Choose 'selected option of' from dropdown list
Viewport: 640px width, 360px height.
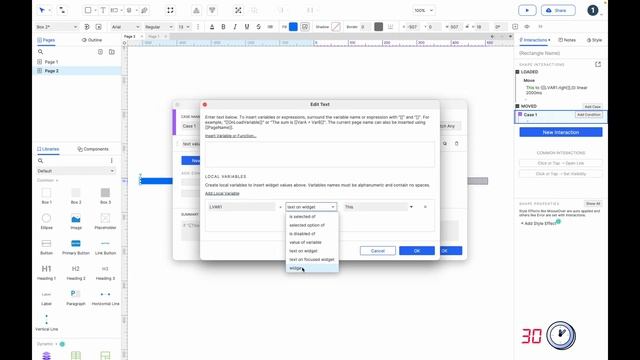click(x=312, y=225)
